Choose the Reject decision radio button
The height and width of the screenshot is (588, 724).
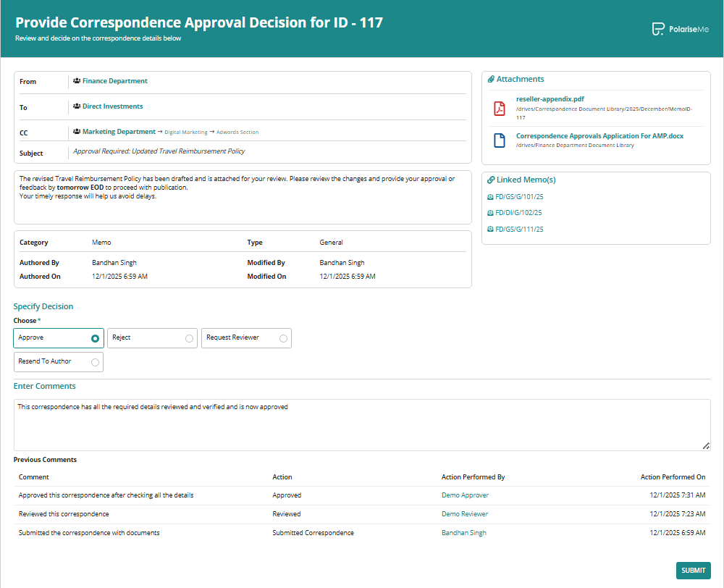point(189,338)
